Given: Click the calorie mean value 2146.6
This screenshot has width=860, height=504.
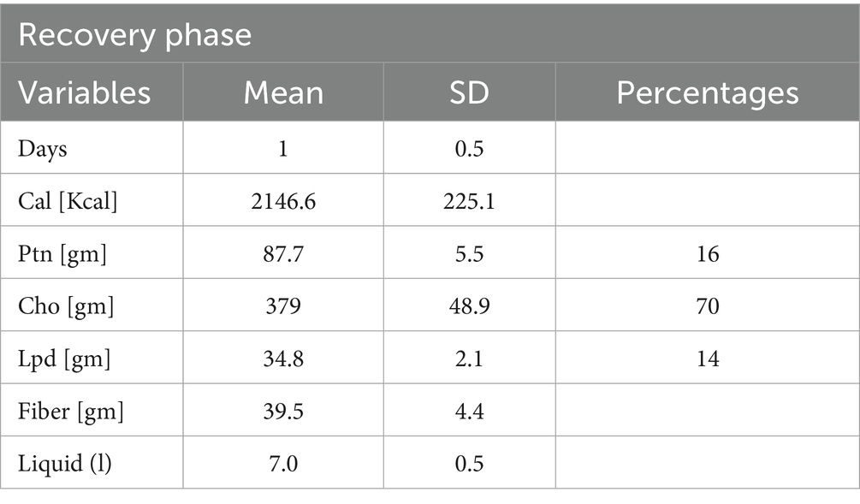Looking at the screenshot, I should point(283,201).
